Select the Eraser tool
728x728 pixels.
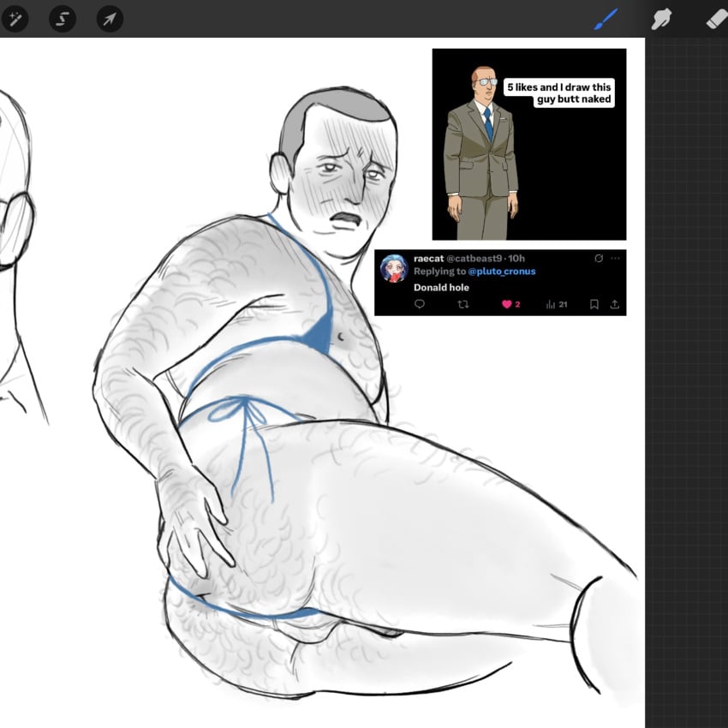click(717, 20)
